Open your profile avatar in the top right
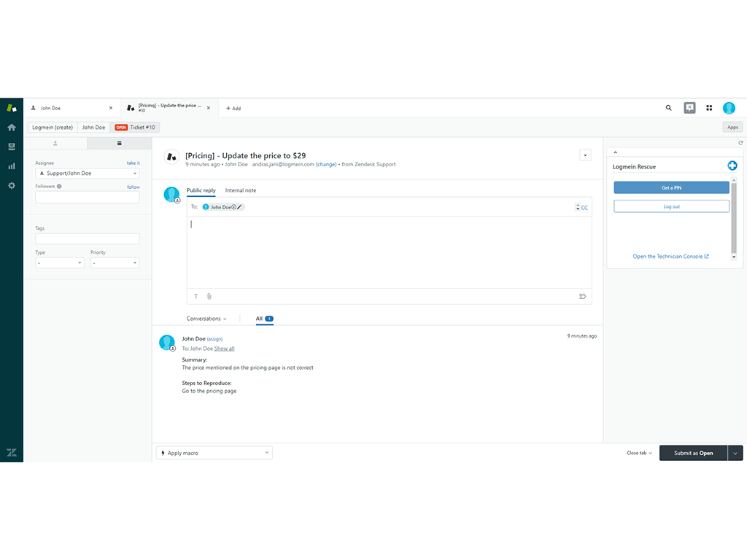Image resolution: width=747 pixels, height=560 pixels. (x=729, y=107)
